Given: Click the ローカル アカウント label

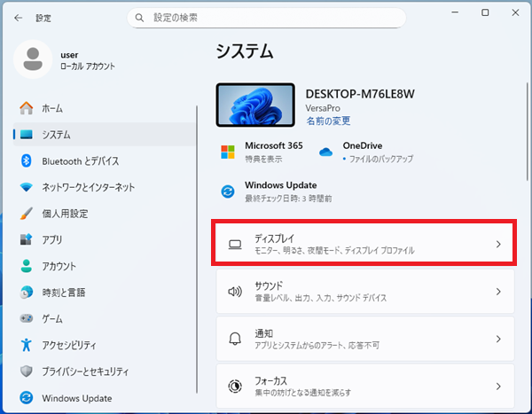Looking at the screenshot, I should [88, 66].
